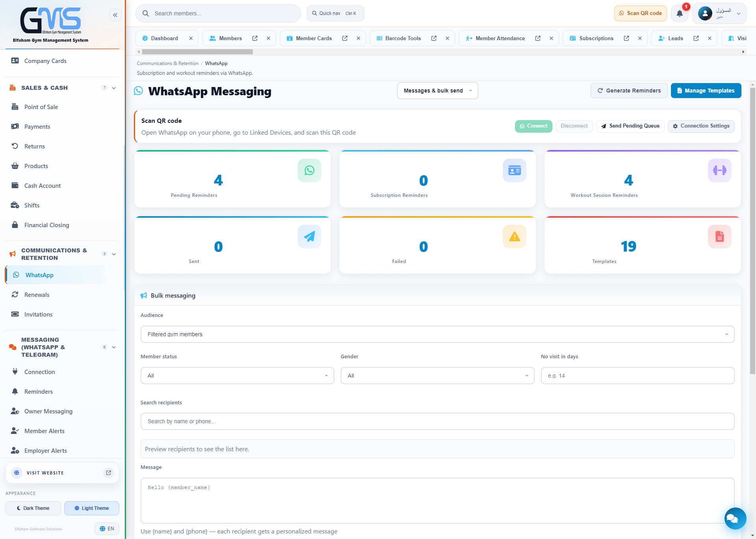Image resolution: width=756 pixels, height=539 pixels.
Task: Open user profile dropdown chevron
Action: 739,13
